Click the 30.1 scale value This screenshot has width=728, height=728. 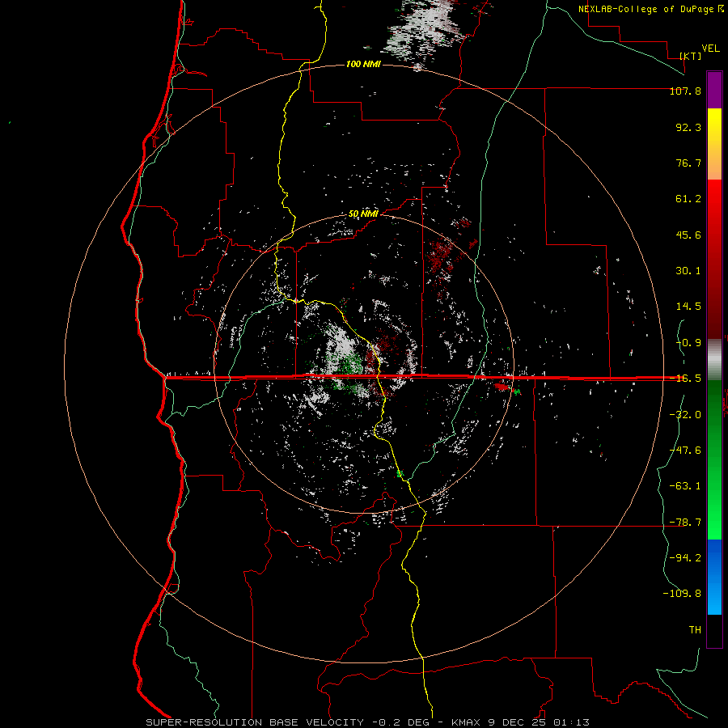point(688,271)
